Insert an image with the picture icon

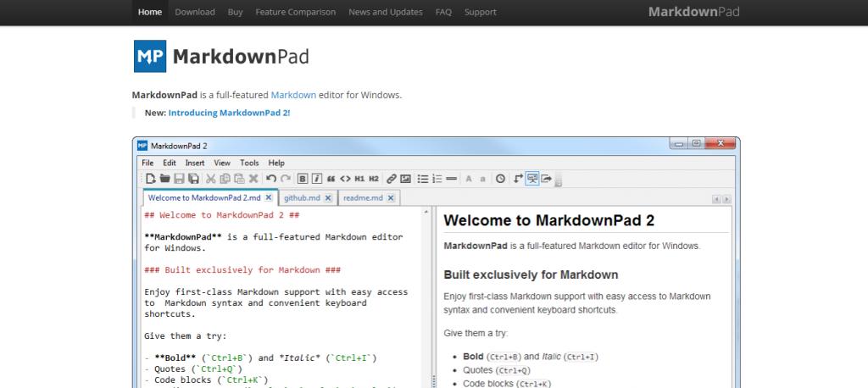click(x=406, y=178)
